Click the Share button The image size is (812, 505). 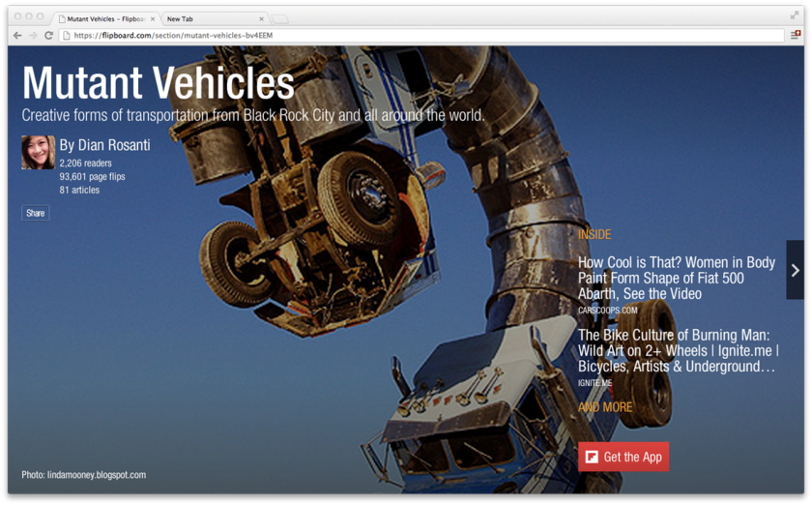35,213
